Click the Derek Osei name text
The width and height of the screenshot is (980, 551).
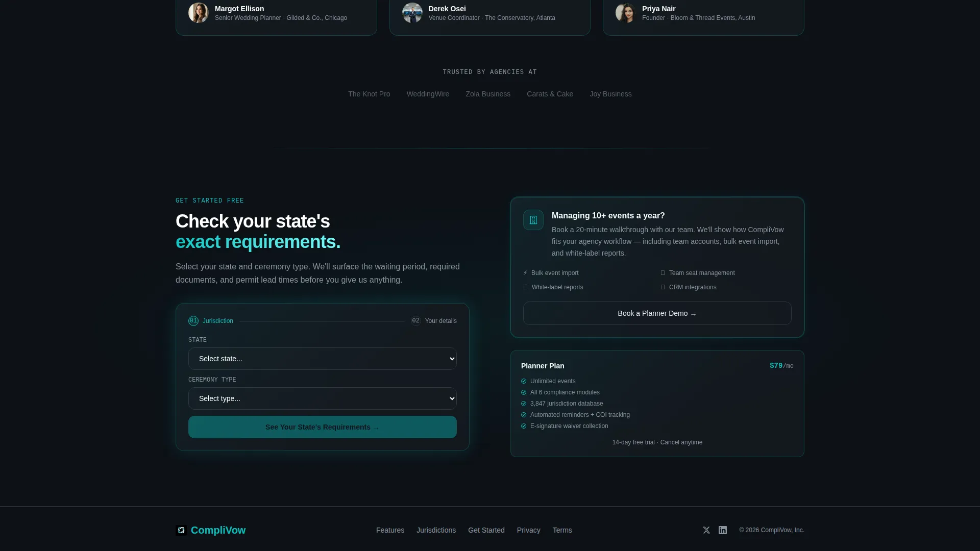point(447,9)
